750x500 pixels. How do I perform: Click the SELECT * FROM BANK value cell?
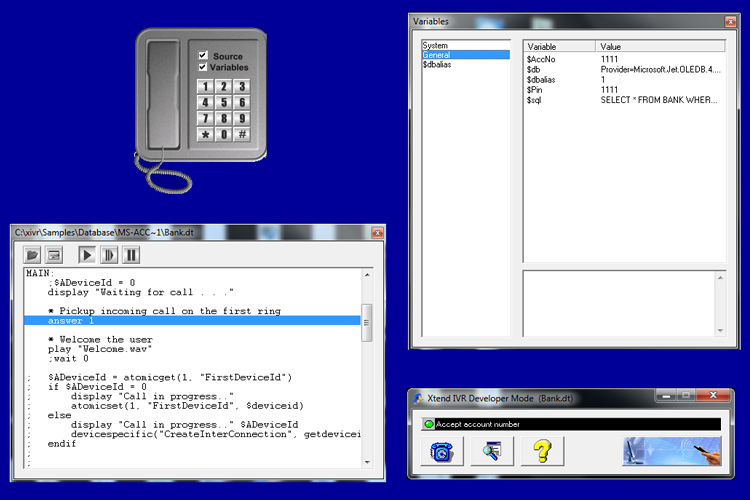(659, 100)
